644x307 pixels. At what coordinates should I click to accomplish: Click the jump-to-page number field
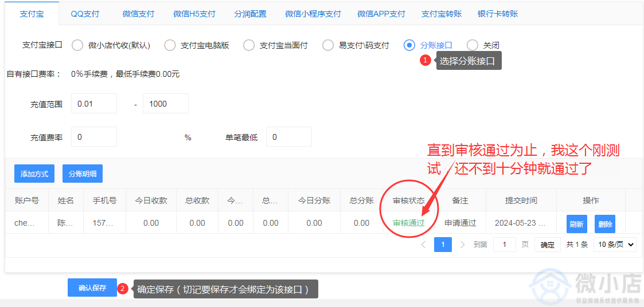[x=504, y=245]
